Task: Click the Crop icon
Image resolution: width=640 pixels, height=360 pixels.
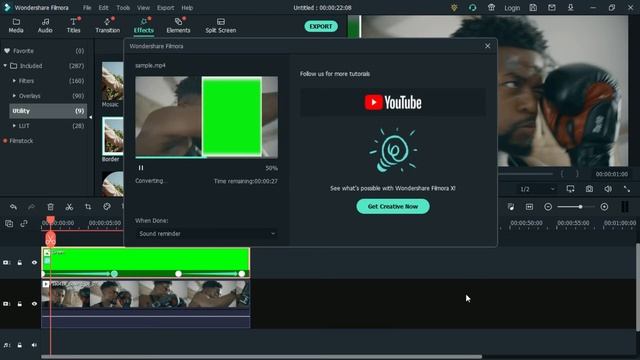Action: [x=88, y=207]
